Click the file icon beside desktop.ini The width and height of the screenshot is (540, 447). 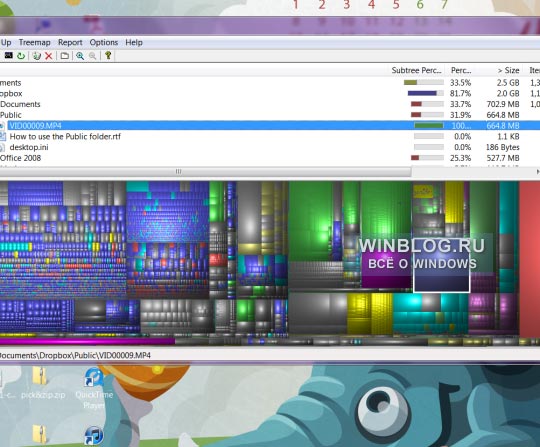point(2,147)
